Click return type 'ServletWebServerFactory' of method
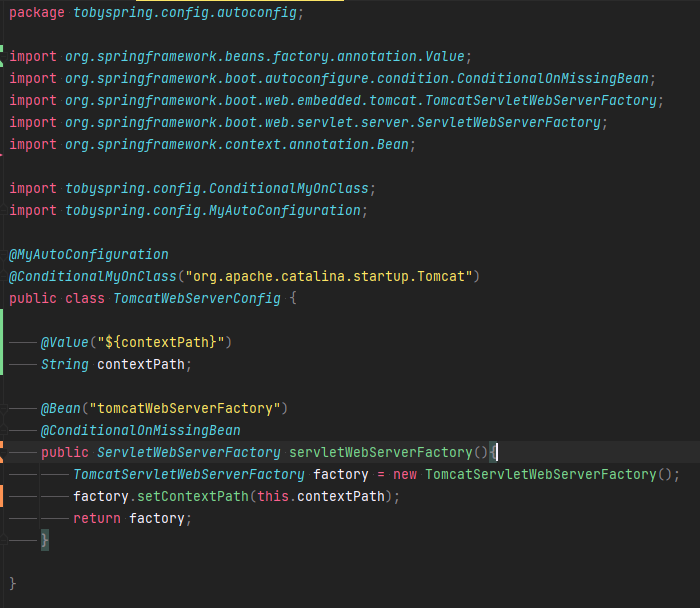 pos(189,452)
